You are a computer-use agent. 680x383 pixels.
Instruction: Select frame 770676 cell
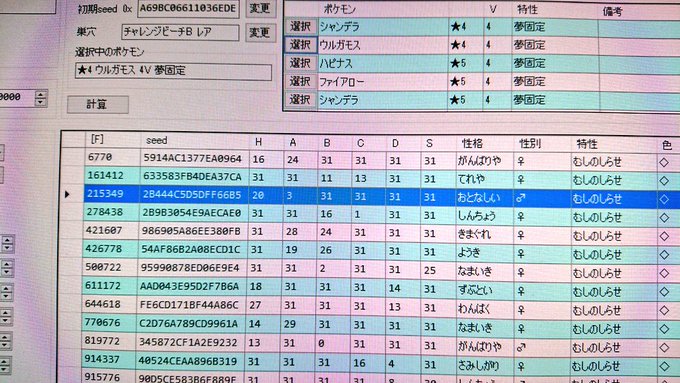pos(109,323)
